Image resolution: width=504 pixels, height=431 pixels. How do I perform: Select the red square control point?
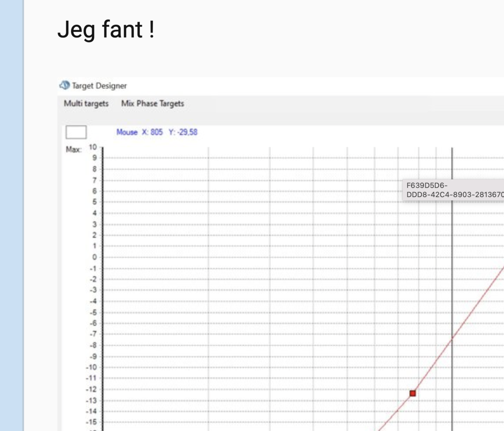(x=413, y=393)
